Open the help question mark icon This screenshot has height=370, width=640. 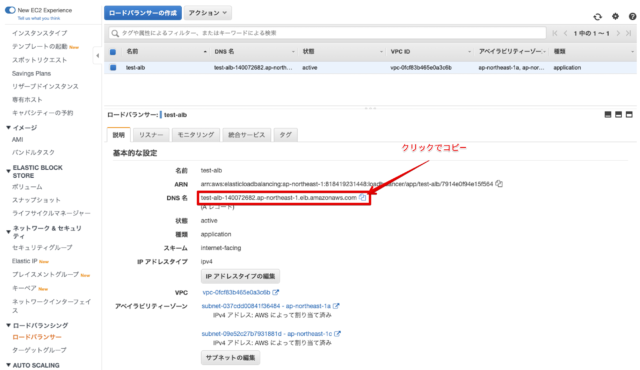pyautogui.click(x=632, y=16)
